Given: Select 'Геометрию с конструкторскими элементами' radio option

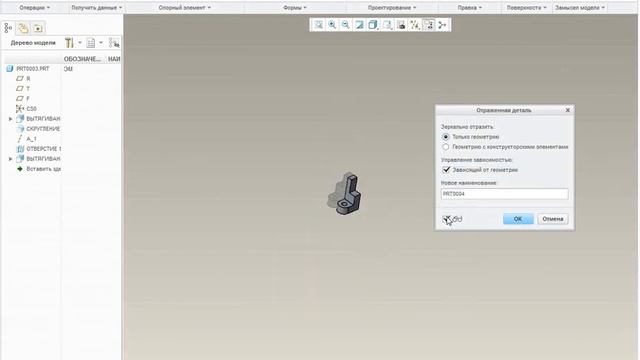Looking at the screenshot, I should click(446, 147).
